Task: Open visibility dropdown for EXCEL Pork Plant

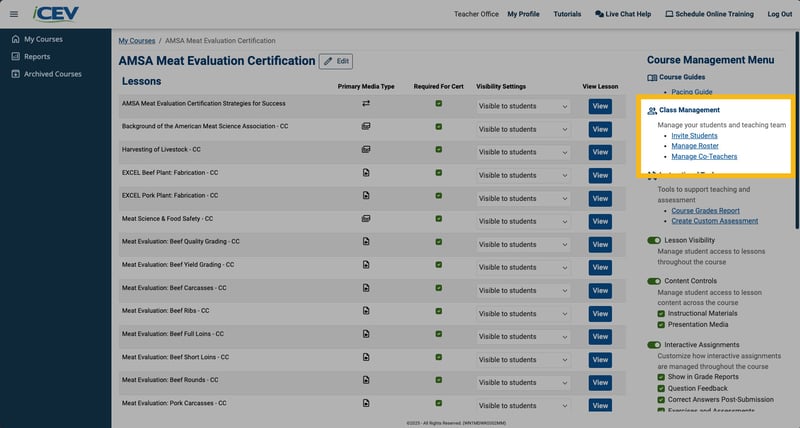Action: [x=523, y=198]
